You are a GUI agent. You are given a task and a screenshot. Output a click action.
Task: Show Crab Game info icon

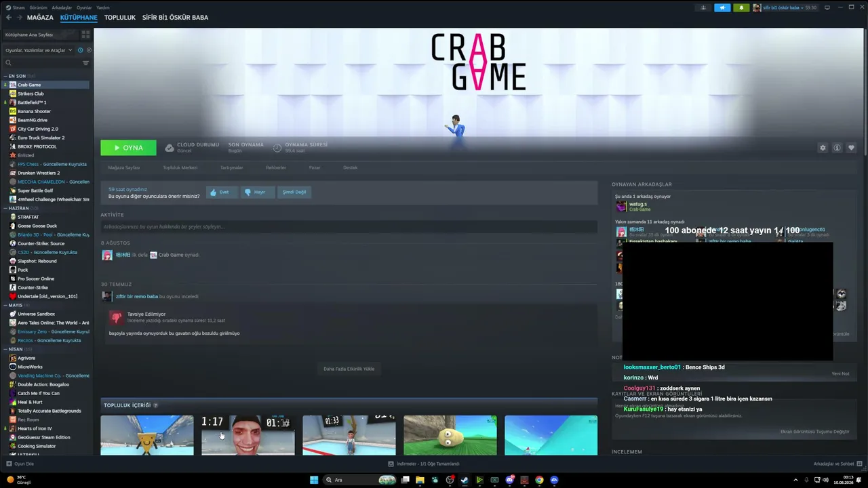point(837,148)
